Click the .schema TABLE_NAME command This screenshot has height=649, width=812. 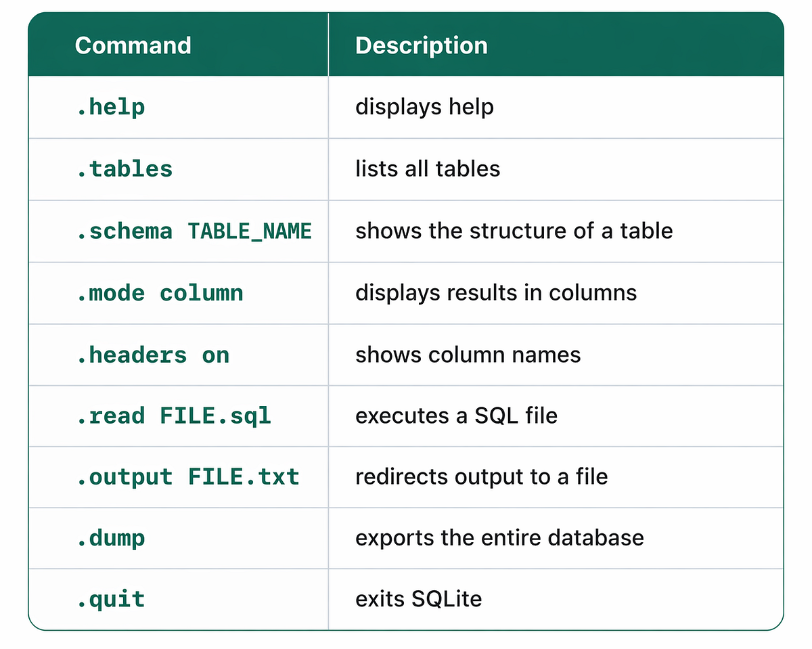(194, 231)
